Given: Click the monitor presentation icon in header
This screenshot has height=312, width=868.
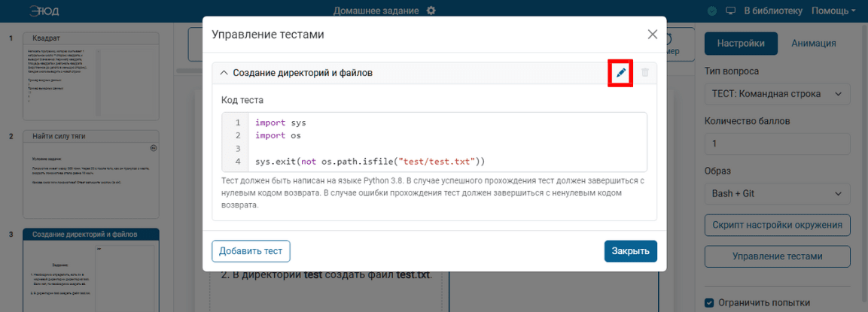Looking at the screenshot, I should (x=730, y=11).
